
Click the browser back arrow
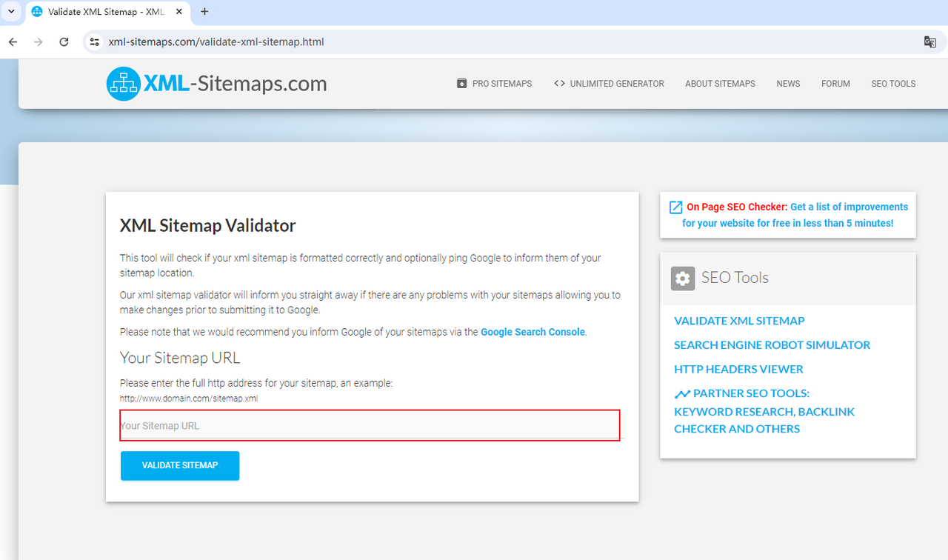13,42
